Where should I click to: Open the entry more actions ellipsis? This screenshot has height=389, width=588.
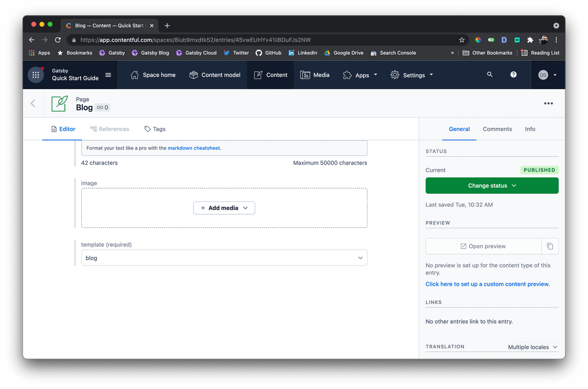pos(548,103)
